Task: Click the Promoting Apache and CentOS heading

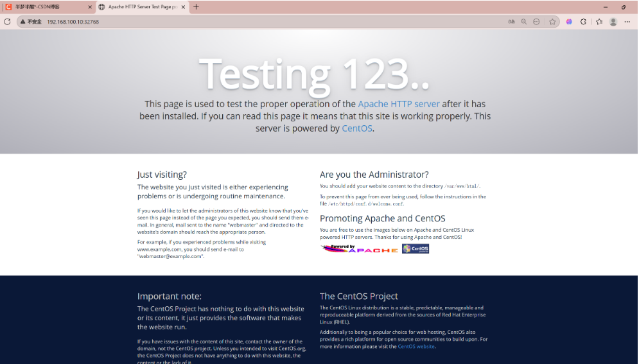Action: [x=382, y=218]
